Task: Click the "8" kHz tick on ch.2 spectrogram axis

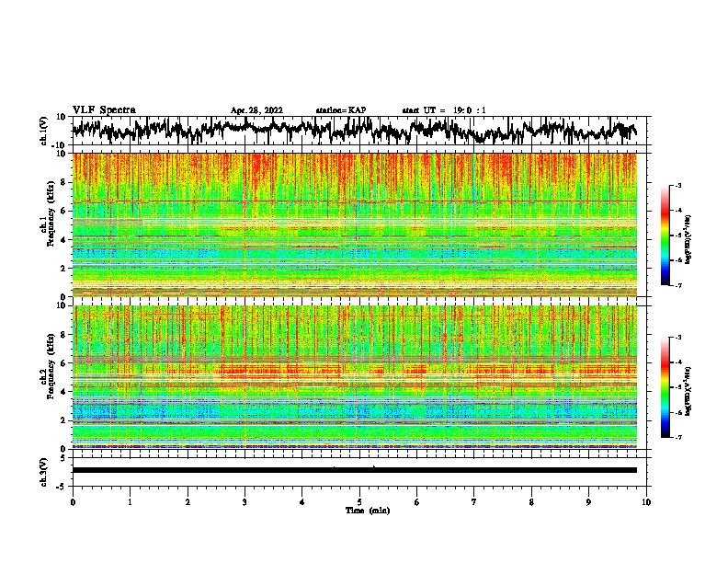Action: (x=63, y=335)
